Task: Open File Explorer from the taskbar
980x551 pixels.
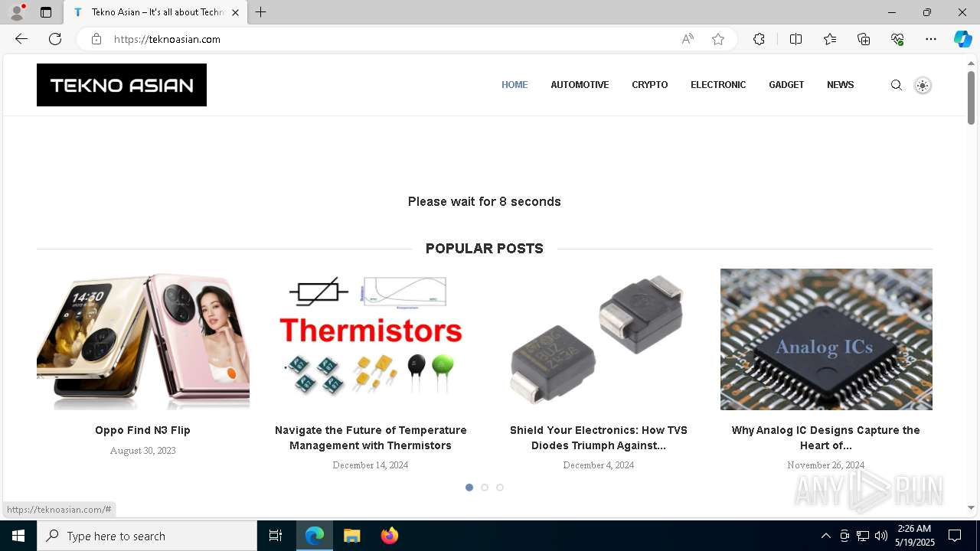Action: 351,536
